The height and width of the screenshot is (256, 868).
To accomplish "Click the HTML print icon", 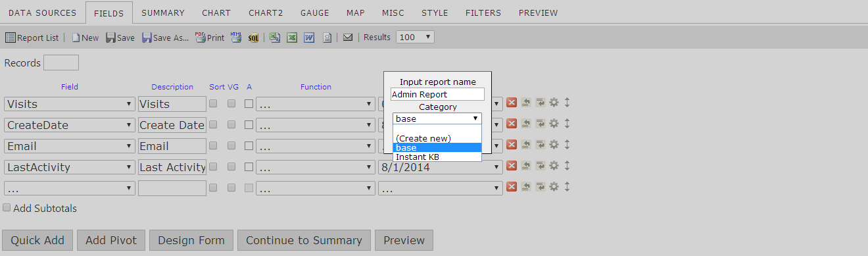I will tap(236, 38).
